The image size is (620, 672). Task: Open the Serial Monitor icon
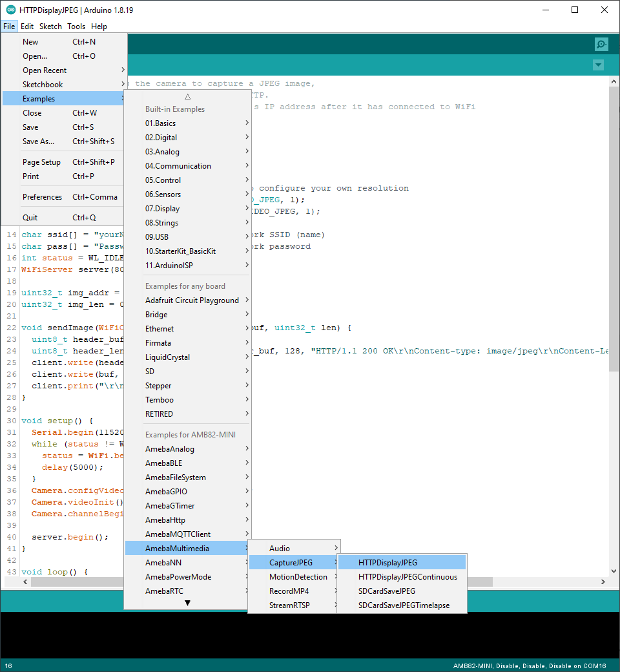coord(601,44)
